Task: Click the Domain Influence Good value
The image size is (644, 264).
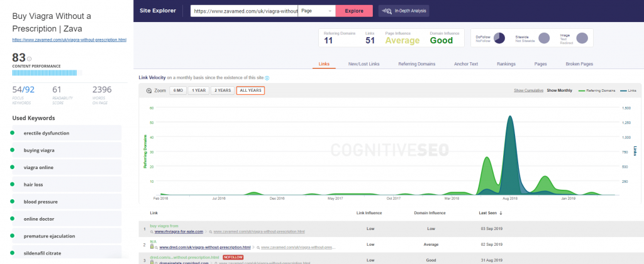Action: pos(441,40)
